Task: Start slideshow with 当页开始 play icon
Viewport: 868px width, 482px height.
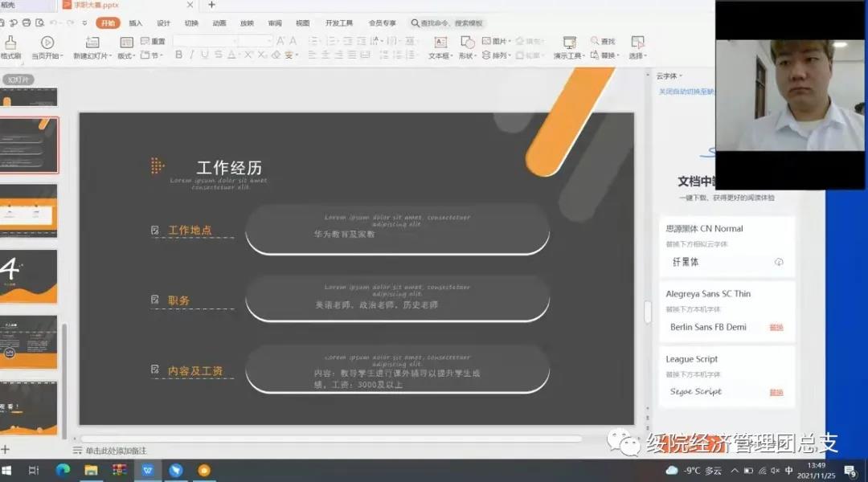Action: [x=47, y=43]
